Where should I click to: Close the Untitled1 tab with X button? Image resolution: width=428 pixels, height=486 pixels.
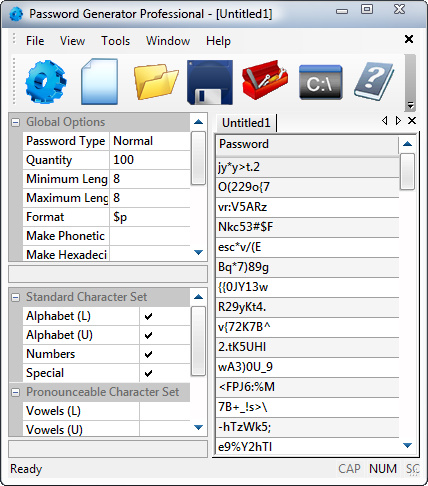pos(412,121)
